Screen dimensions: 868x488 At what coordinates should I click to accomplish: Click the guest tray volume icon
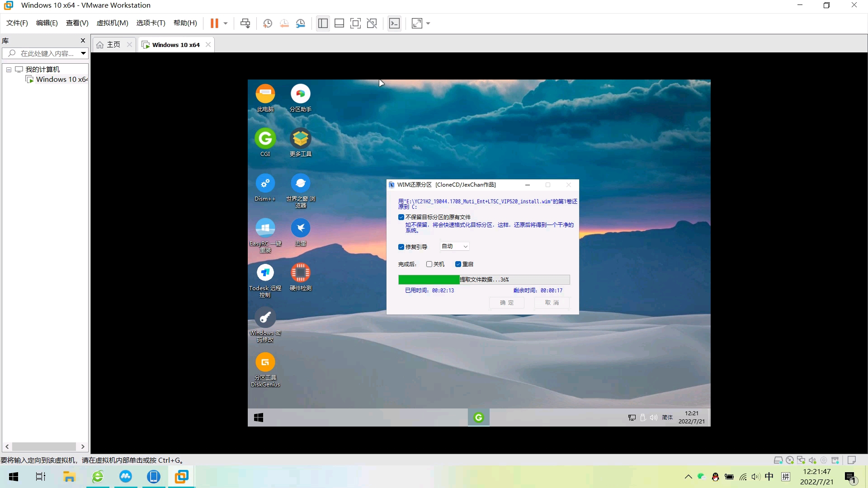pyautogui.click(x=654, y=418)
